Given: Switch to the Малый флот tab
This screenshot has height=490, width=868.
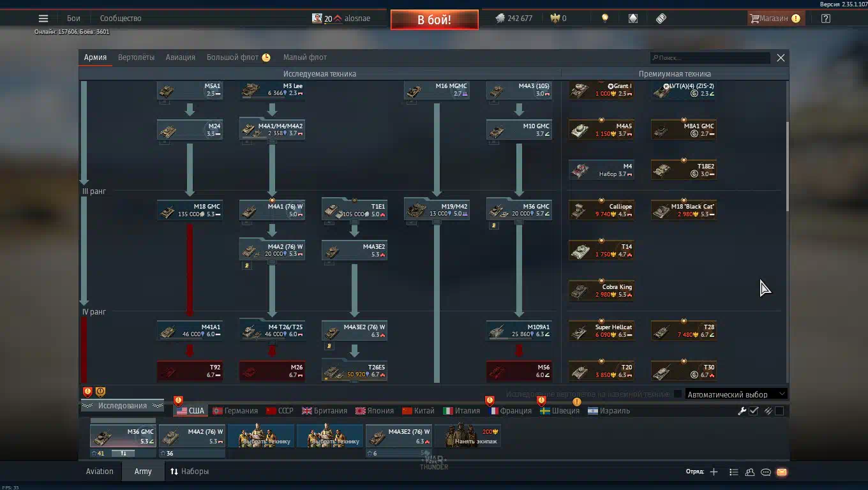Looking at the screenshot, I should 305,57.
